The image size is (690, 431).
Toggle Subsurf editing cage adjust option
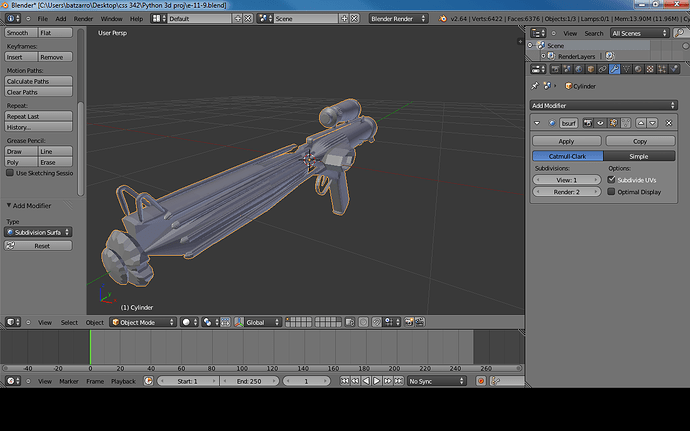(x=625, y=123)
